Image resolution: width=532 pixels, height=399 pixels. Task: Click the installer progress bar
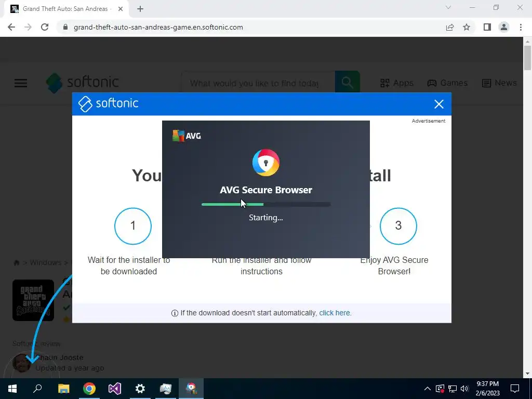coord(266,205)
